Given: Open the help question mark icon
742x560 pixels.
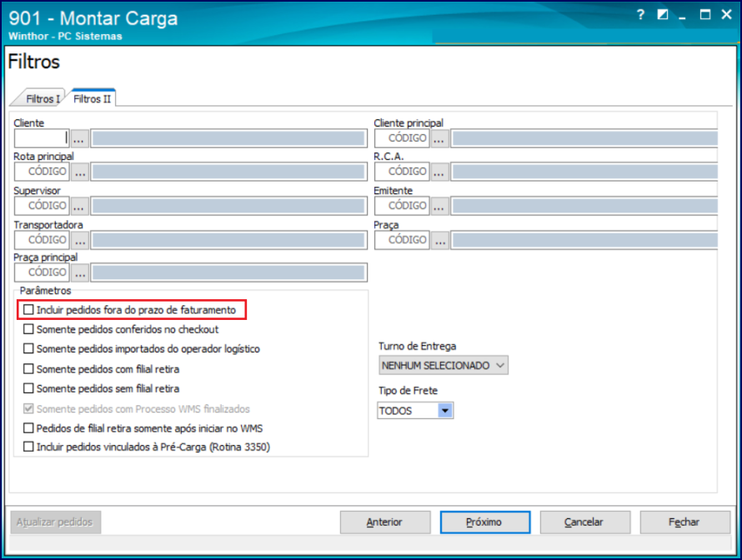Looking at the screenshot, I should tap(641, 15).
